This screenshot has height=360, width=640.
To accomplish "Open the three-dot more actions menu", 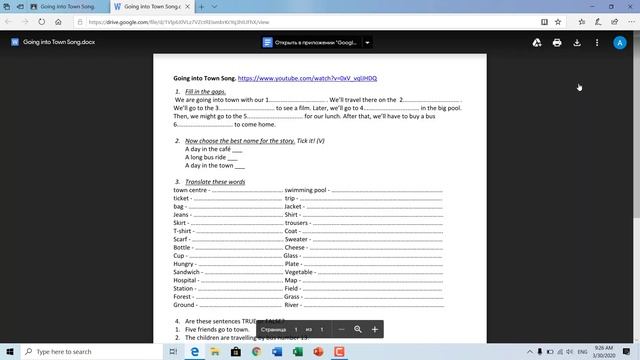I will [x=597, y=42].
